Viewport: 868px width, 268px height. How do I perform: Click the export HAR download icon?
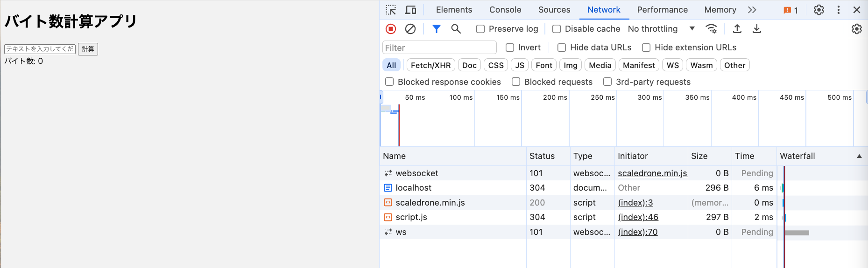click(757, 29)
